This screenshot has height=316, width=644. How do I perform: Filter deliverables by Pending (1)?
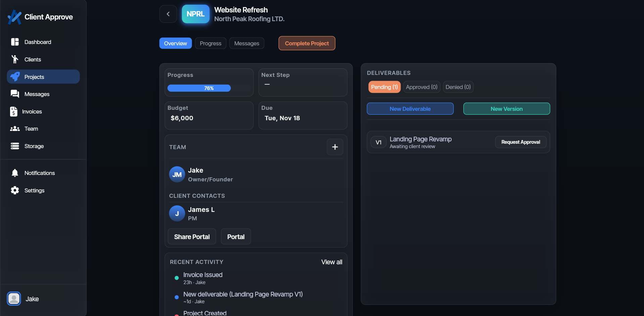384,87
